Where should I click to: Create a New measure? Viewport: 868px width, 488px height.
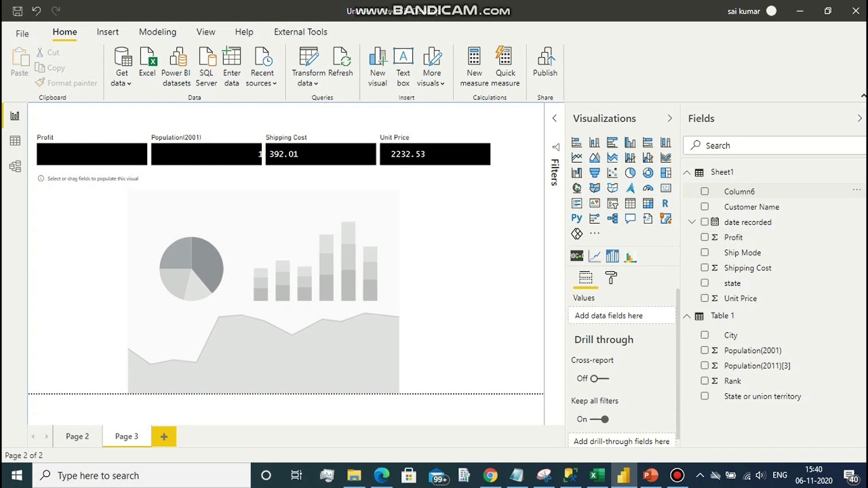(x=474, y=66)
